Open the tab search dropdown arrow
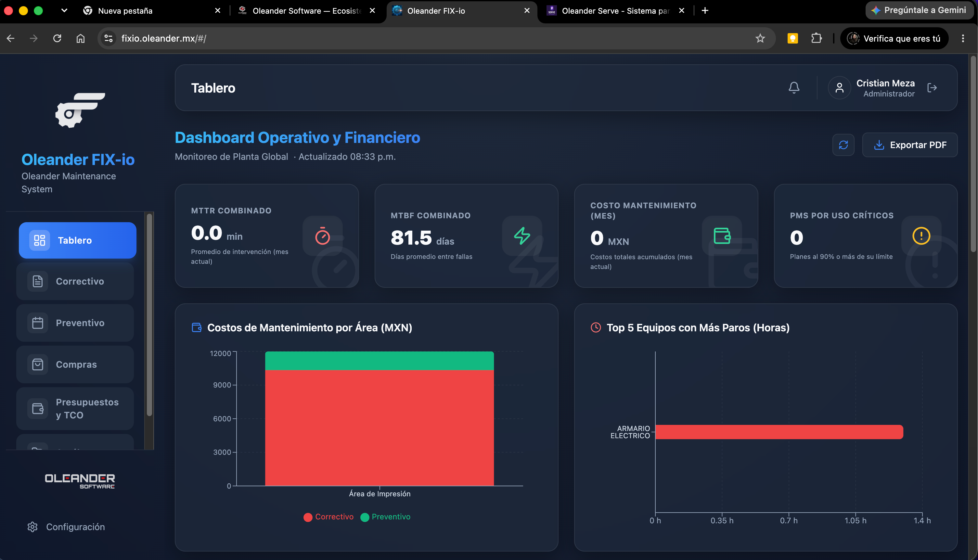The width and height of the screenshot is (978, 560). click(64, 10)
